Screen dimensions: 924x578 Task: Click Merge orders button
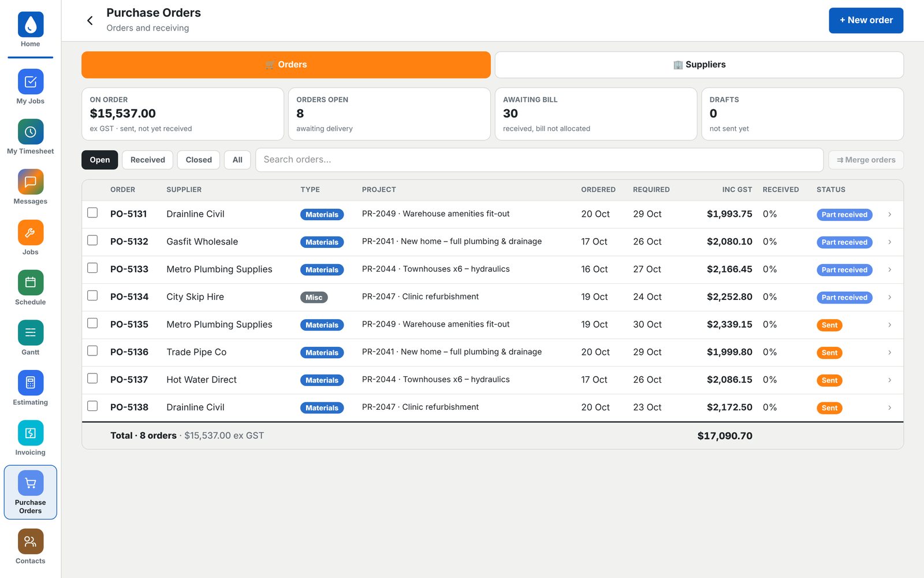coord(866,160)
